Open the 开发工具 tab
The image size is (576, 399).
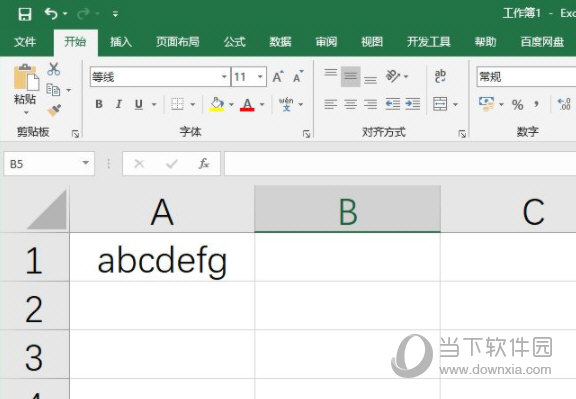click(429, 42)
